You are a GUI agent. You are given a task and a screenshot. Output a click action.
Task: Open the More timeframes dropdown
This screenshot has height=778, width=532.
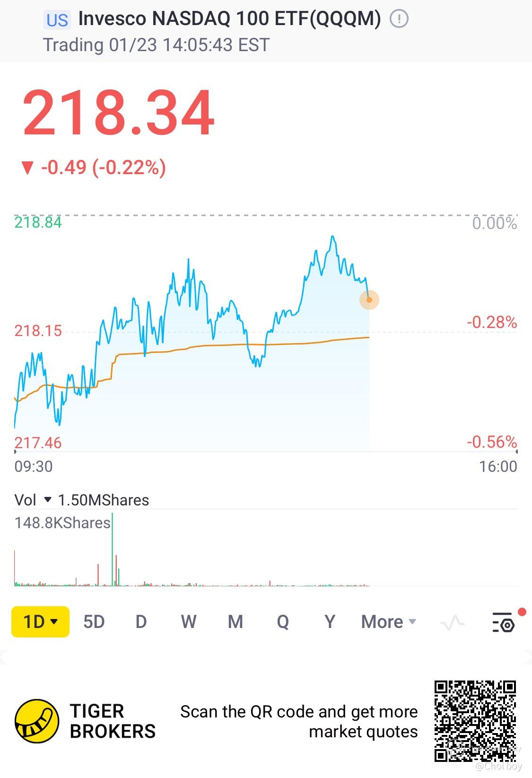point(389,621)
